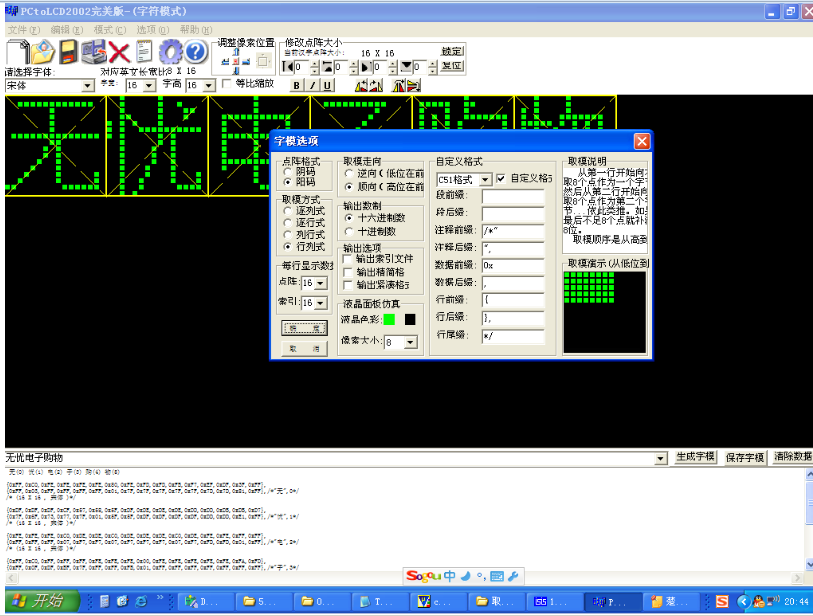Click the 数据前缀 input field
The image size is (813, 616).
click(x=513, y=266)
